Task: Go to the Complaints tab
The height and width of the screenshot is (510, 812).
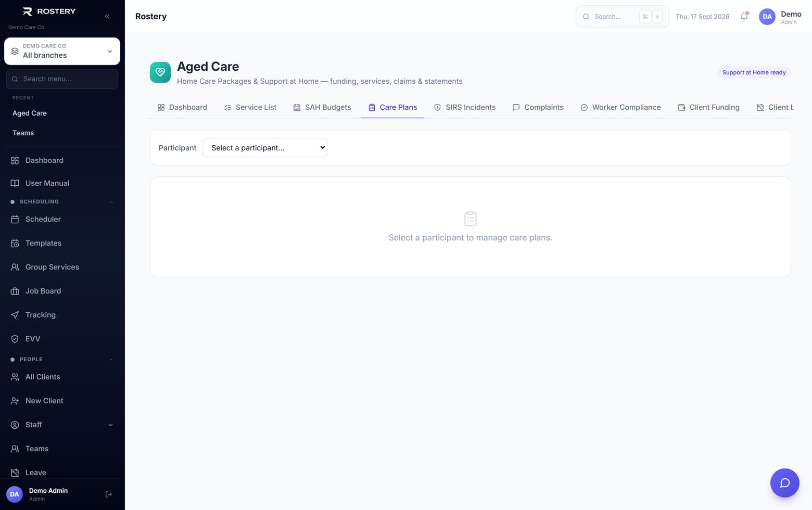Action: pos(538,107)
